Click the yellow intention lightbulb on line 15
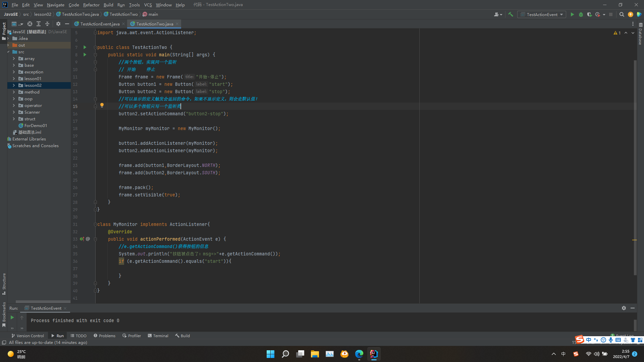 click(x=102, y=105)
